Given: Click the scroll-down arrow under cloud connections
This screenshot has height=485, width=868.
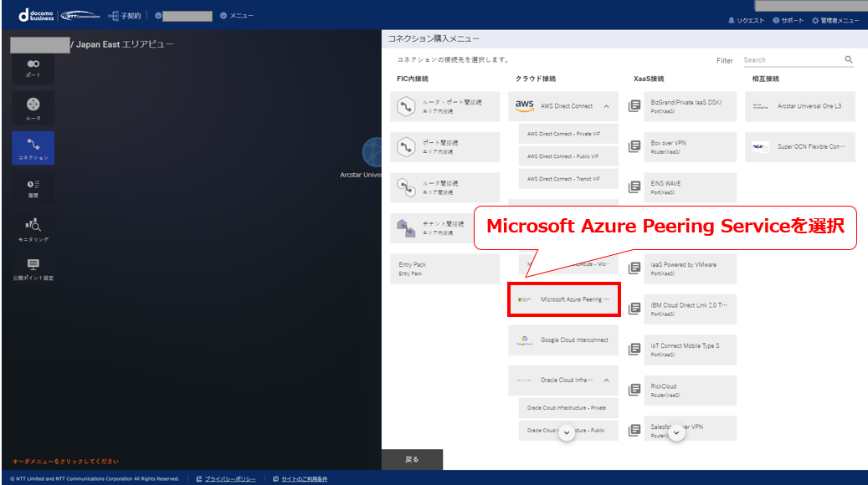Looking at the screenshot, I should [x=567, y=432].
